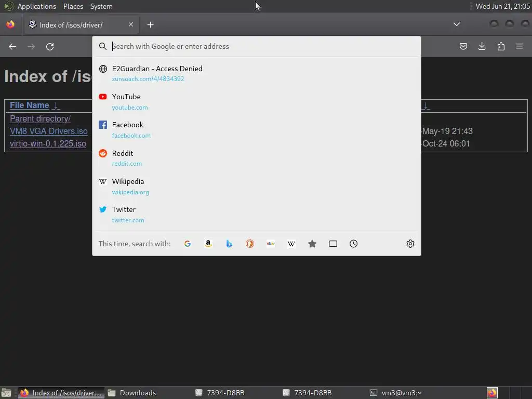This screenshot has width=532, height=399.
Task: Click the Reddit favicon in suggestions
Action: point(103,153)
